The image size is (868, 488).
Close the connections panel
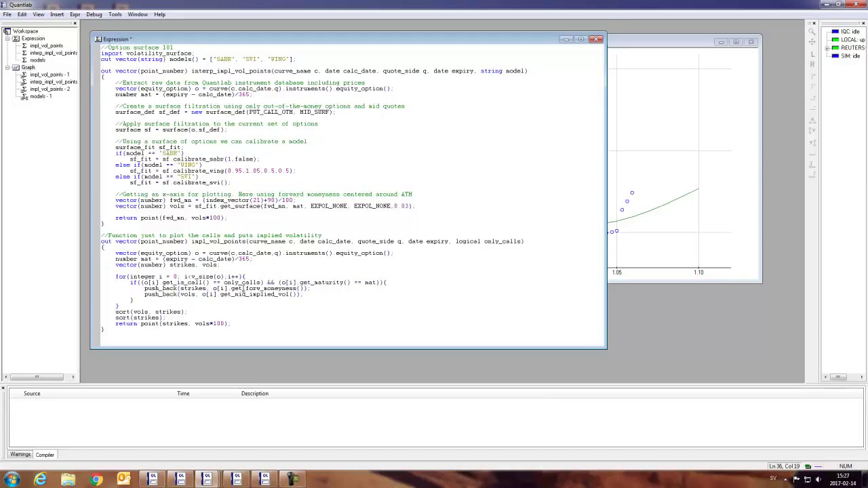tap(862, 24)
